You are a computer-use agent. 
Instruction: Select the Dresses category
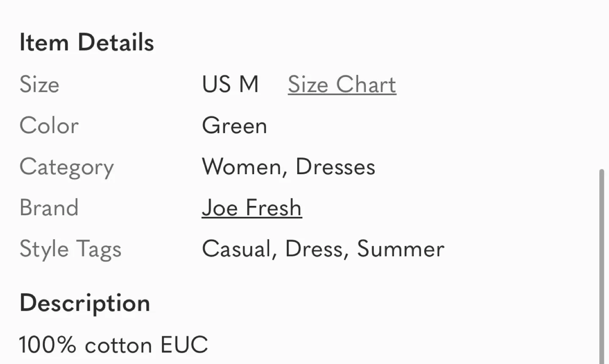335,167
